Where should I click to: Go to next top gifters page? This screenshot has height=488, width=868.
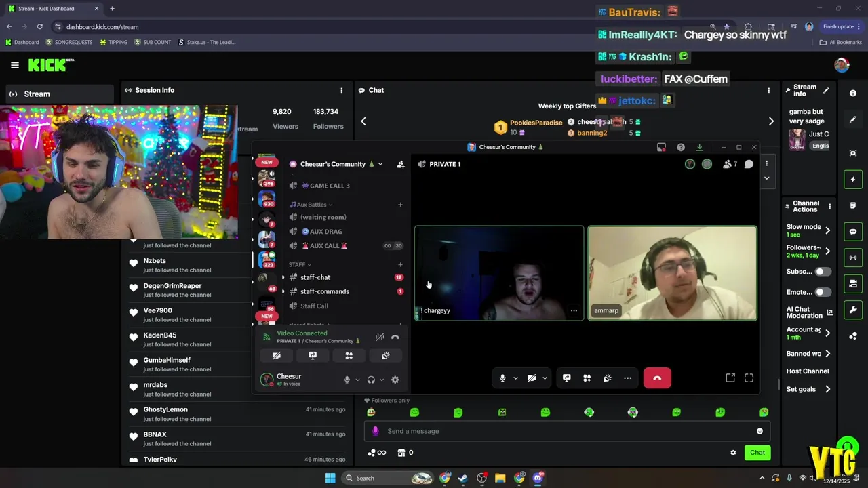pos(771,121)
